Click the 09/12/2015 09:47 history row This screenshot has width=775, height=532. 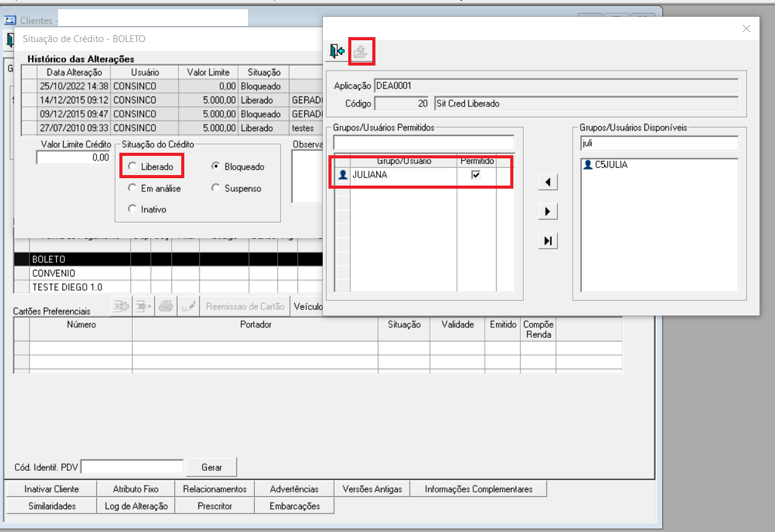tap(172, 114)
